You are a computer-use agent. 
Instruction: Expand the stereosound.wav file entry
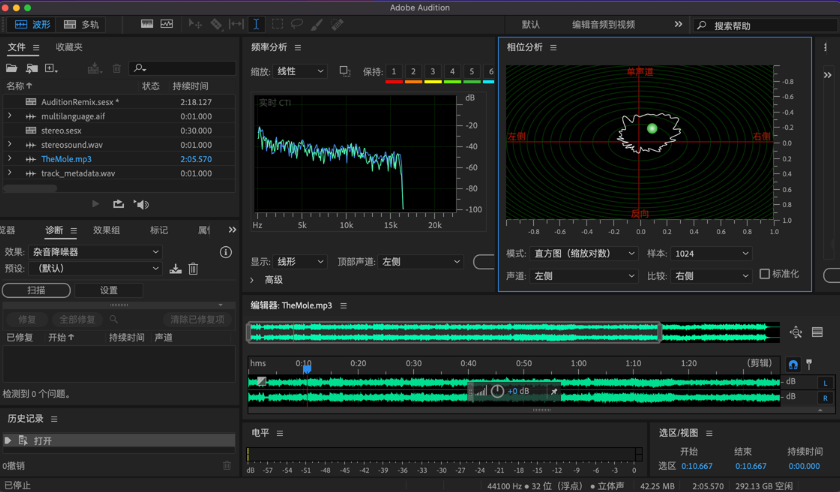click(9, 144)
